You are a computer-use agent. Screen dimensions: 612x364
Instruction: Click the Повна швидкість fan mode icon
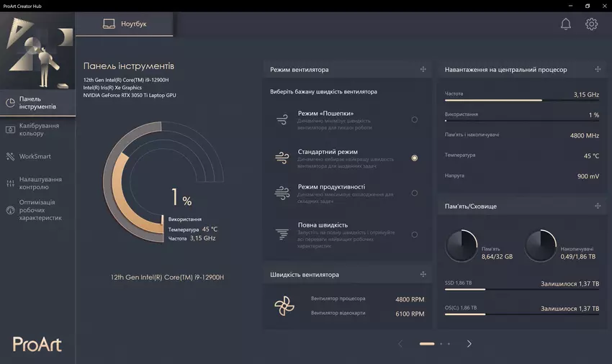pos(282,235)
